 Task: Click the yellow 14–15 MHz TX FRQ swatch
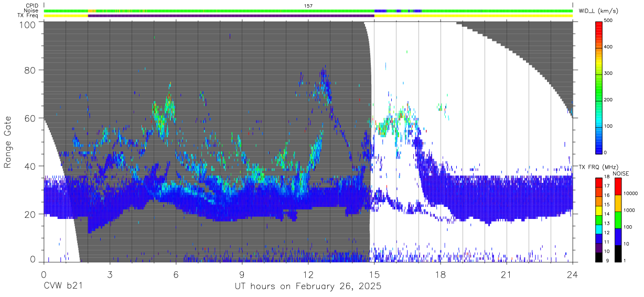pos(598,210)
